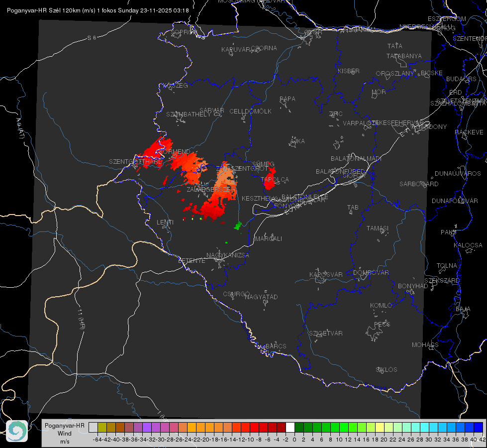This screenshot has width=487, height=448.
Task: Select the LENTI city label
Action: (165, 223)
